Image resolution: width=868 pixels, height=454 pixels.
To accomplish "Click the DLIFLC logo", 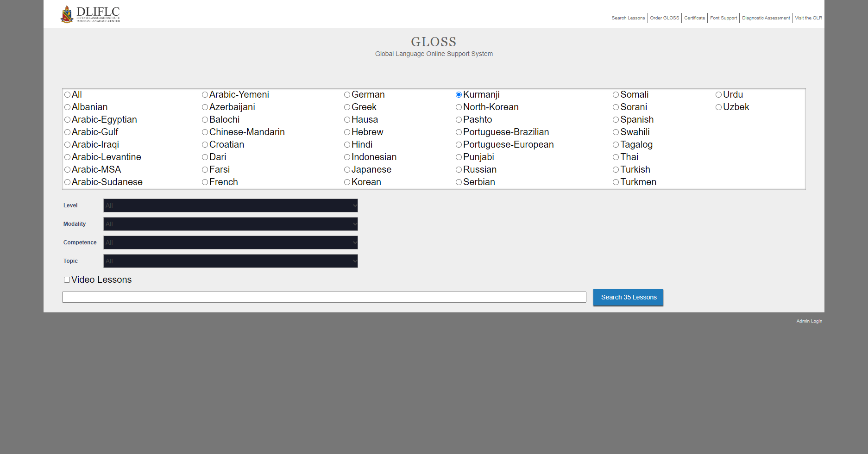I will (x=90, y=14).
